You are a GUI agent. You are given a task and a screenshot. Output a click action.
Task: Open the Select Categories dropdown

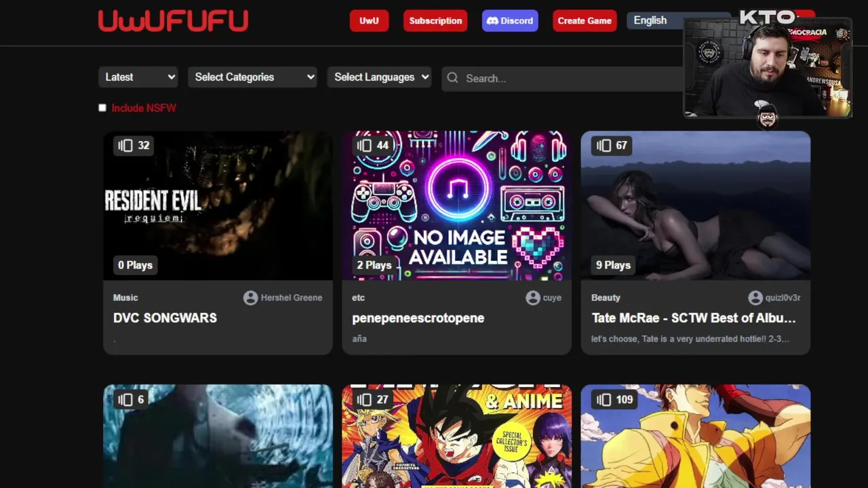click(253, 77)
